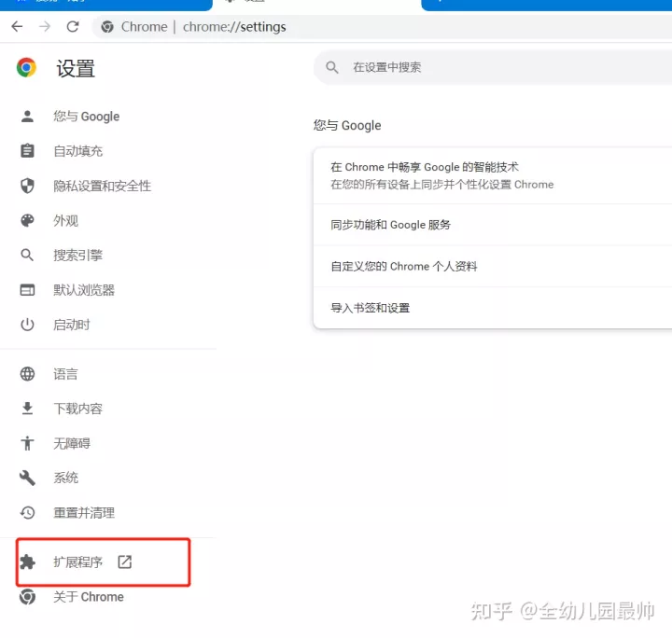Reload the page with the refresh icon
This screenshot has height=638, width=672.
pos(73,26)
